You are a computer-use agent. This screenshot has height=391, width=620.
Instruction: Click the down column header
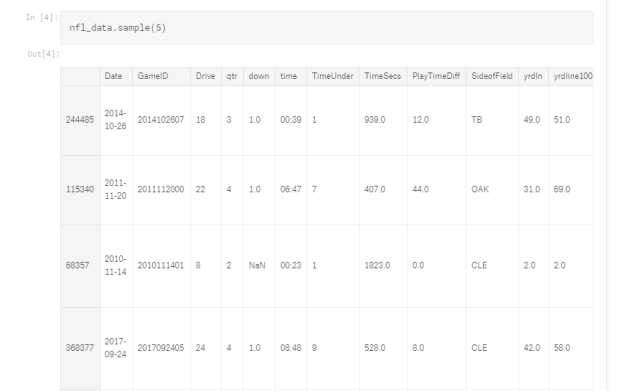click(259, 76)
